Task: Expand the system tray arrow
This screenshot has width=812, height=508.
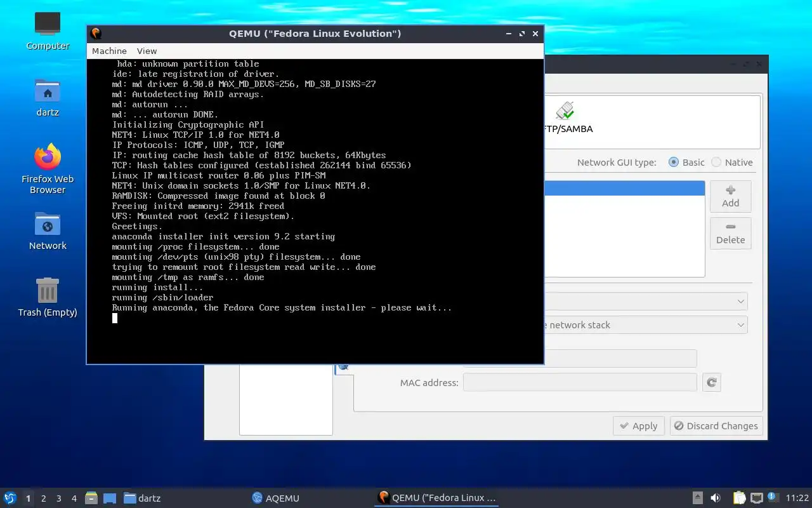Action: [697, 498]
